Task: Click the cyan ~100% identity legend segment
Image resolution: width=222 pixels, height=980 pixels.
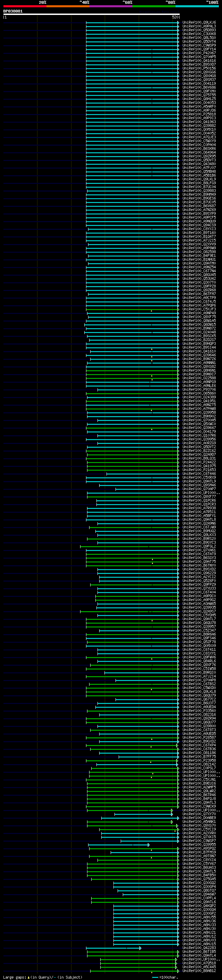Action: [x=197, y=6]
